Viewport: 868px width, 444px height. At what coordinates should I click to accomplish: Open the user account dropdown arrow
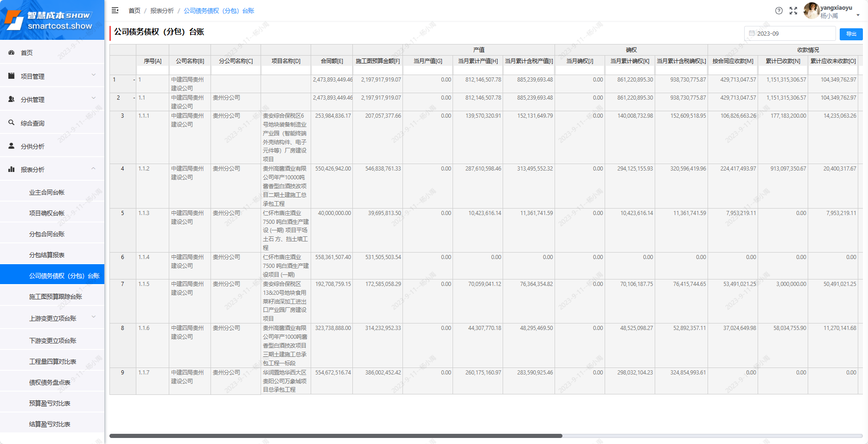coord(858,15)
